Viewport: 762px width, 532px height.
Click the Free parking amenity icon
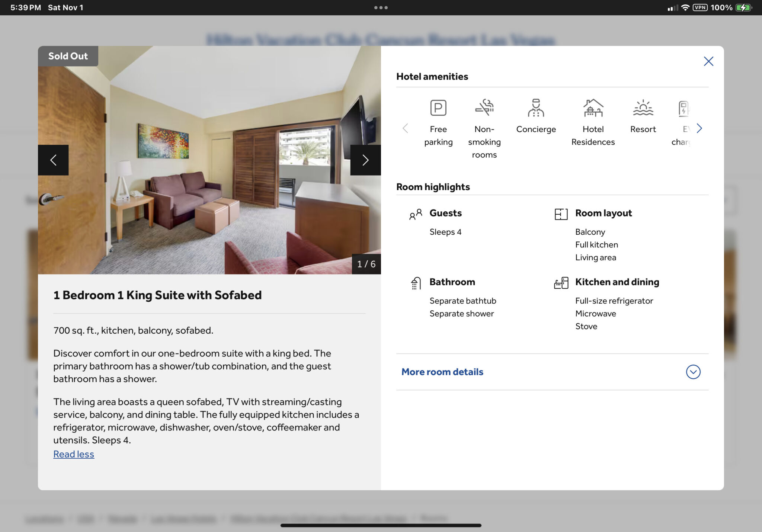click(438, 108)
